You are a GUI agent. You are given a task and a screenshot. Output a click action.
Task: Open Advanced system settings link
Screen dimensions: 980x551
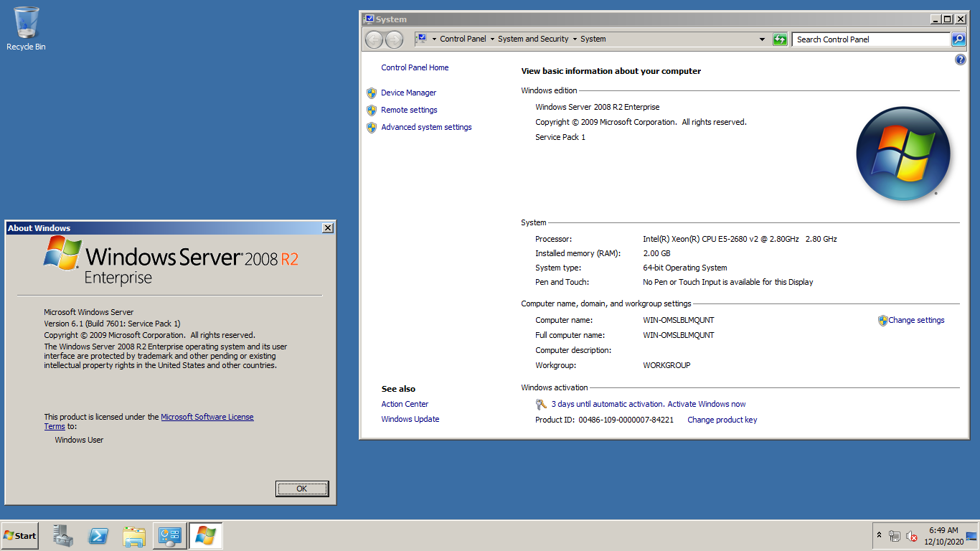[x=426, y=127]
